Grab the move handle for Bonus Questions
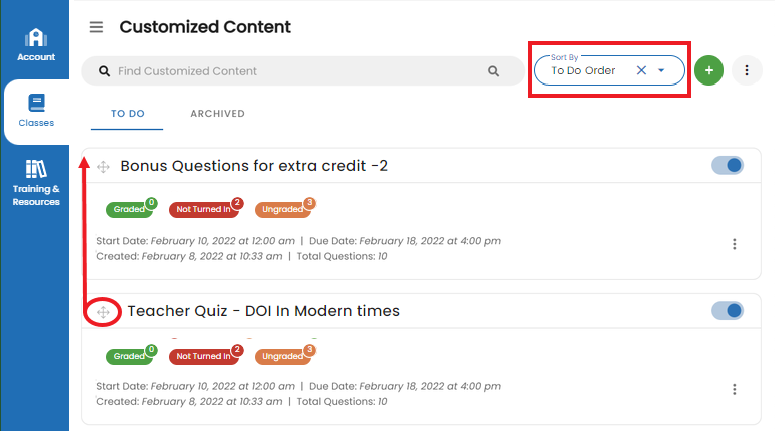The width and height of the screenshot is (775, 431). coord(103,167)
